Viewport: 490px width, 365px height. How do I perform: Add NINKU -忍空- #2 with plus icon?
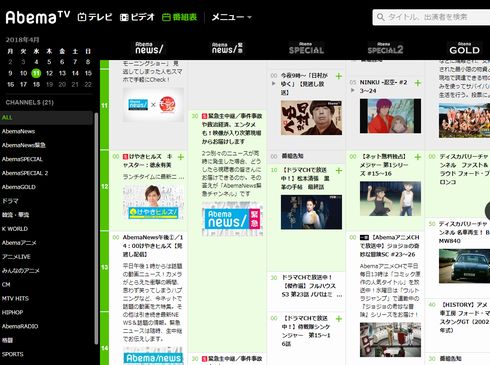tap(418, 83)
